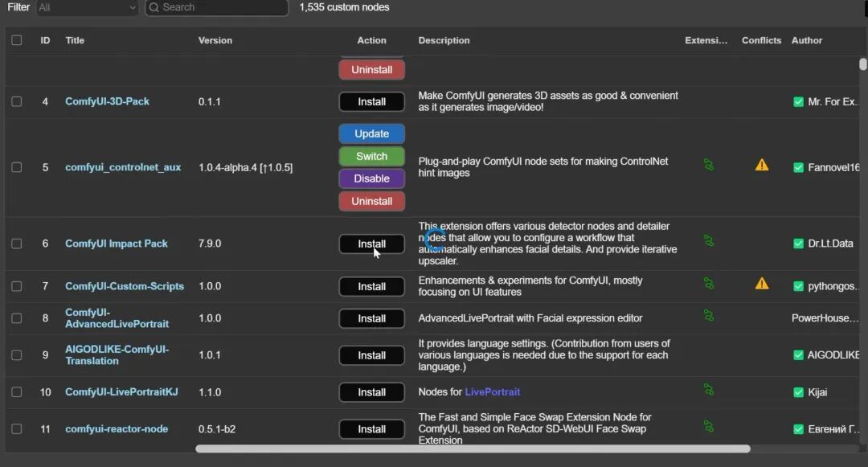Click extension icon for ComfyUI-LivePortraitKJ

(709, 390)
